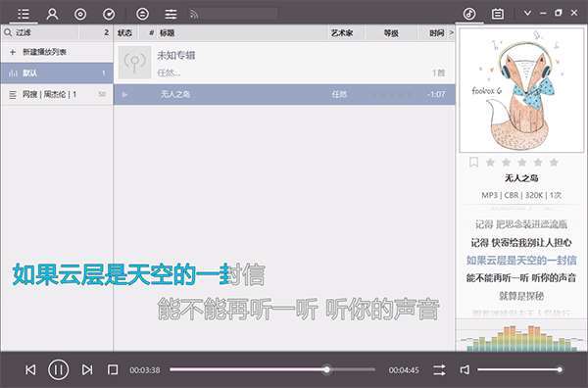Mute the volume speaker icon
The width and height of the screenshot is (588, 388).
tap(465, 370)
